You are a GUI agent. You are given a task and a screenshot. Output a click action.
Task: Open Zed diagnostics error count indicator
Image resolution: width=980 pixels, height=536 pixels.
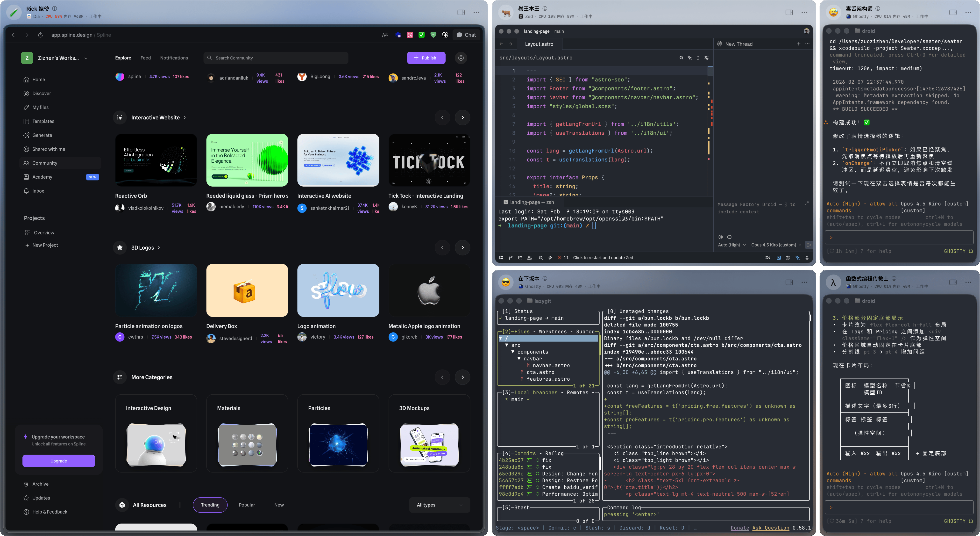pyautogui.click(x=563, y=258)
